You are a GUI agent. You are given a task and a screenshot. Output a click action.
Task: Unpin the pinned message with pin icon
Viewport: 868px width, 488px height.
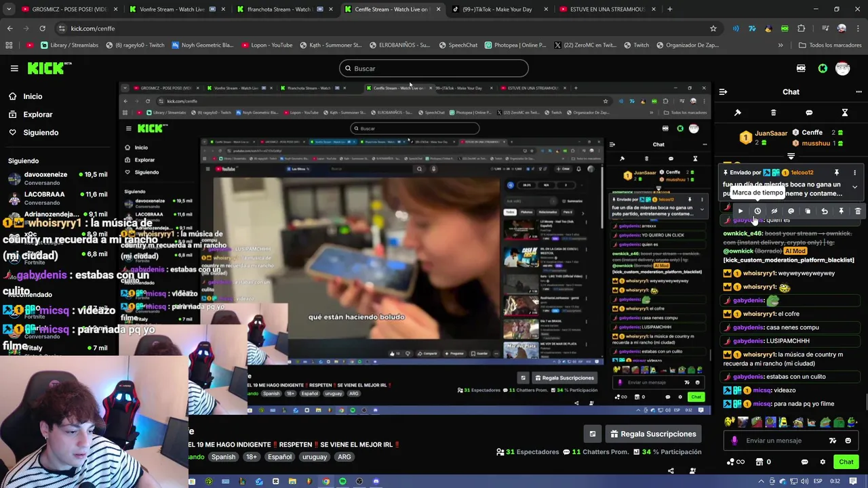coord(837,173)
